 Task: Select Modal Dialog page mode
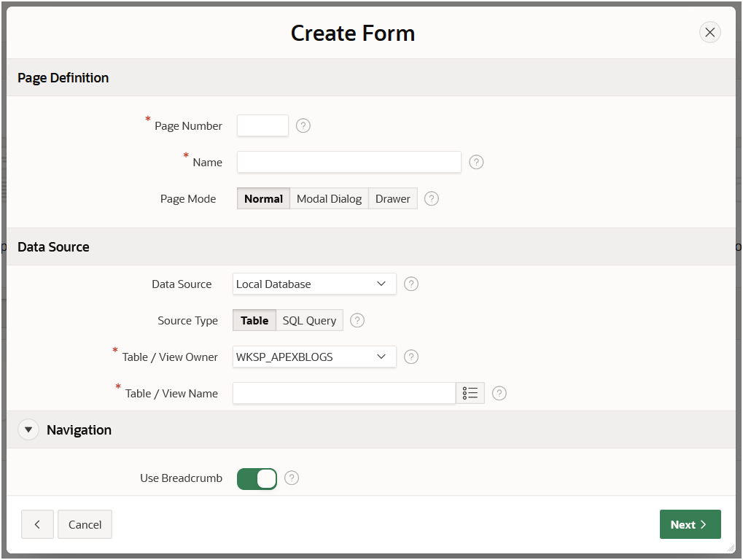click(x=329, y=198)
